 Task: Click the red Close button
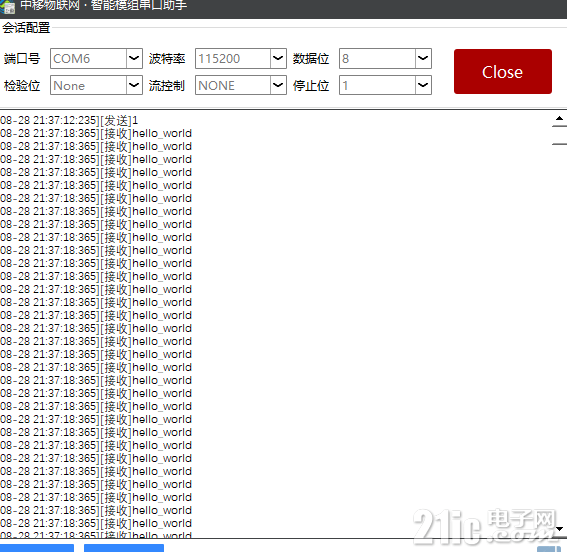503,72
